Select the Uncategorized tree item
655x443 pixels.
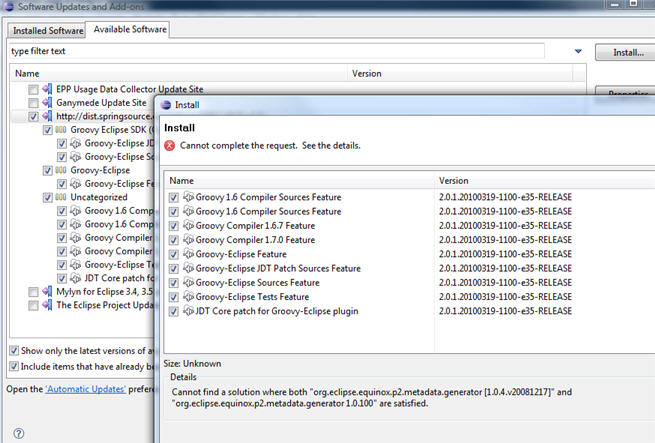[x=99, y=197]
